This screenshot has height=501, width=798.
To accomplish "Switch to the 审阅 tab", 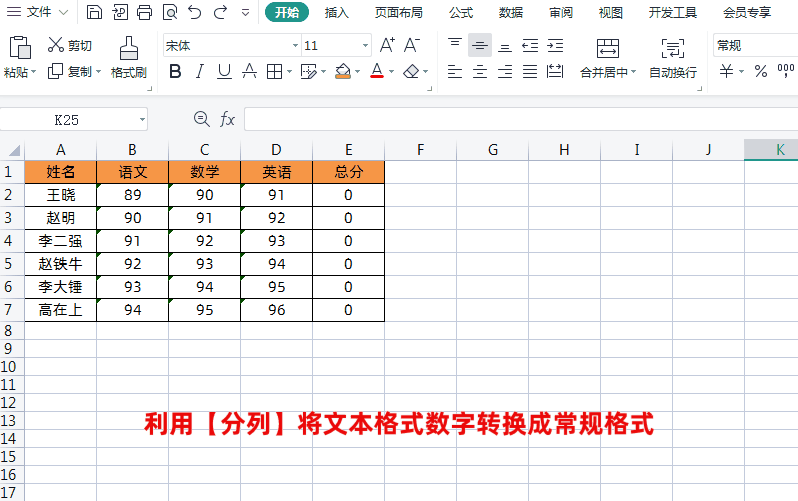I will pos(561,12).
